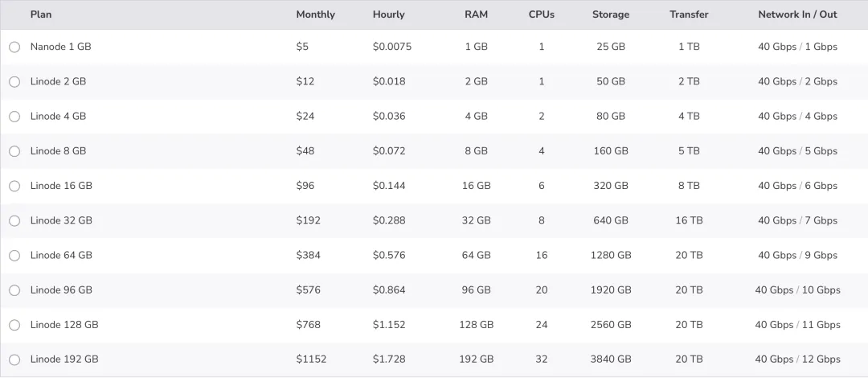Select the Linode 2 GB radio button
This screenshot has height=378, width=868.
(x=14, y=82)
